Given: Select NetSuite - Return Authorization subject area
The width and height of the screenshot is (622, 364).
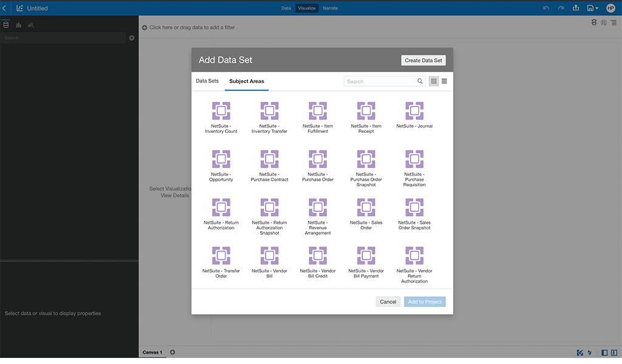Looking at the screenshot, I should pos(221,214).
